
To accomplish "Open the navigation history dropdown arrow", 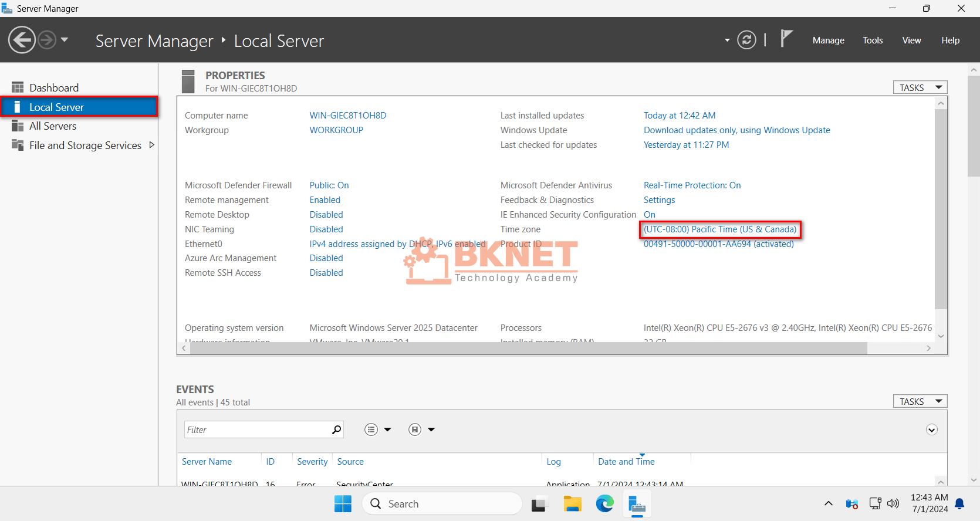I will tap(65, 40).
